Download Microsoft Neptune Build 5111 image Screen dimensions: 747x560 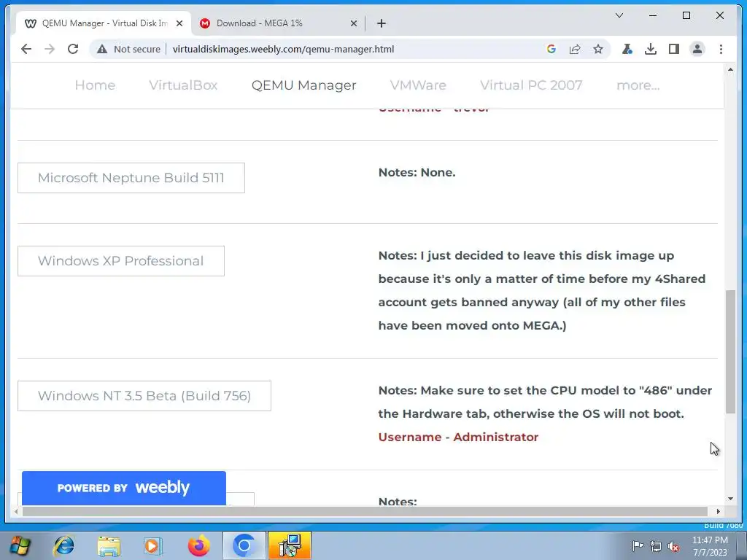[x=131, y=178]
